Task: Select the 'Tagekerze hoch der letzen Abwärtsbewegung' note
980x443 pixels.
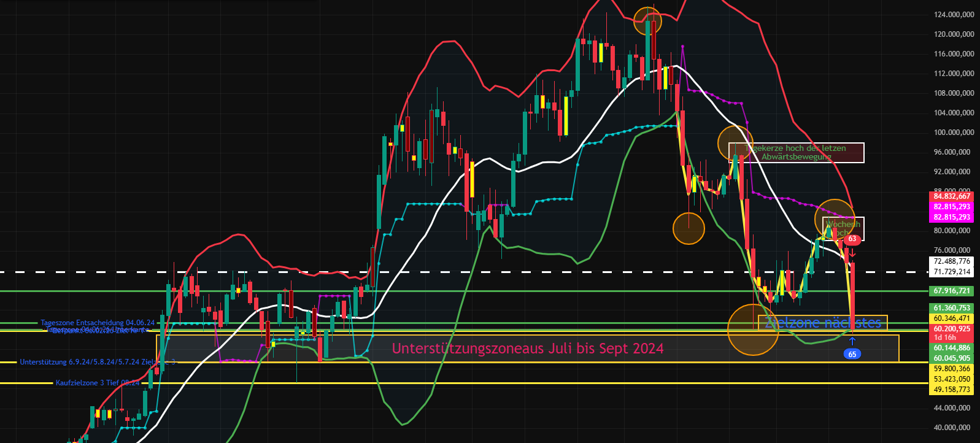Action: tap(797, 153)
